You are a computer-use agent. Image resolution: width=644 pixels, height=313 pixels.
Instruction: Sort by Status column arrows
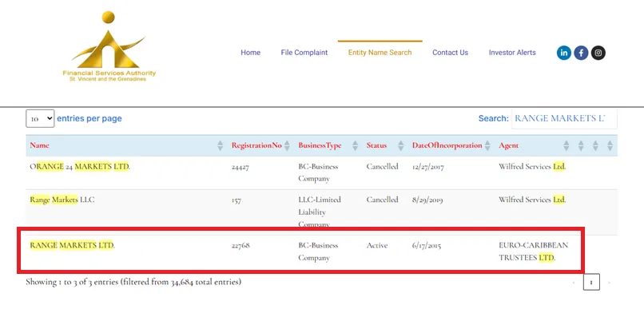(401, 145)
